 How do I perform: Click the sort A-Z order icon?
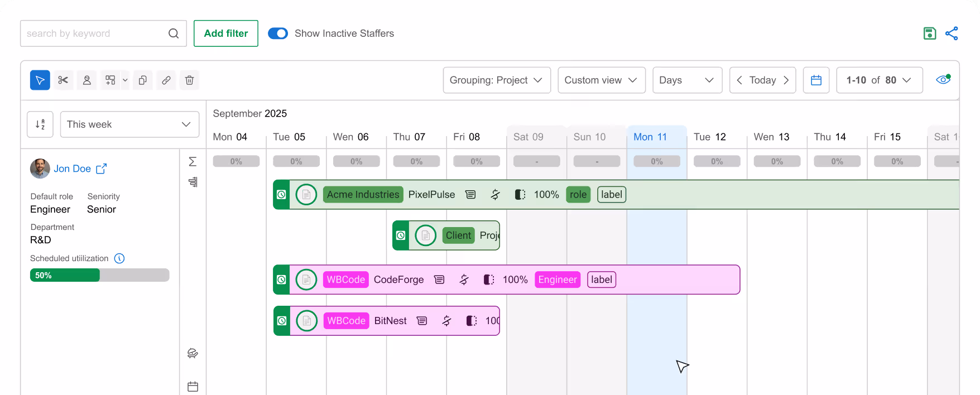pos(40,124)
